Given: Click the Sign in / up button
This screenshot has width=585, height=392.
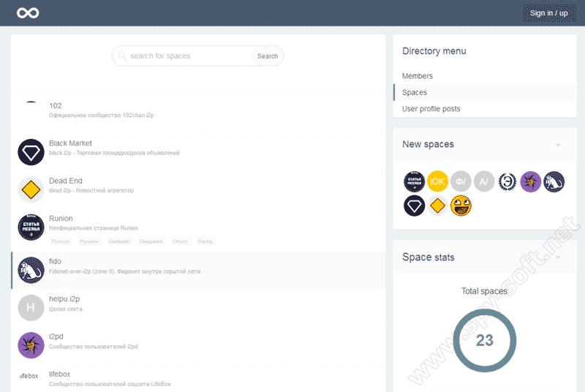Looking at the screenshot, I should click(x=548, y=13).
